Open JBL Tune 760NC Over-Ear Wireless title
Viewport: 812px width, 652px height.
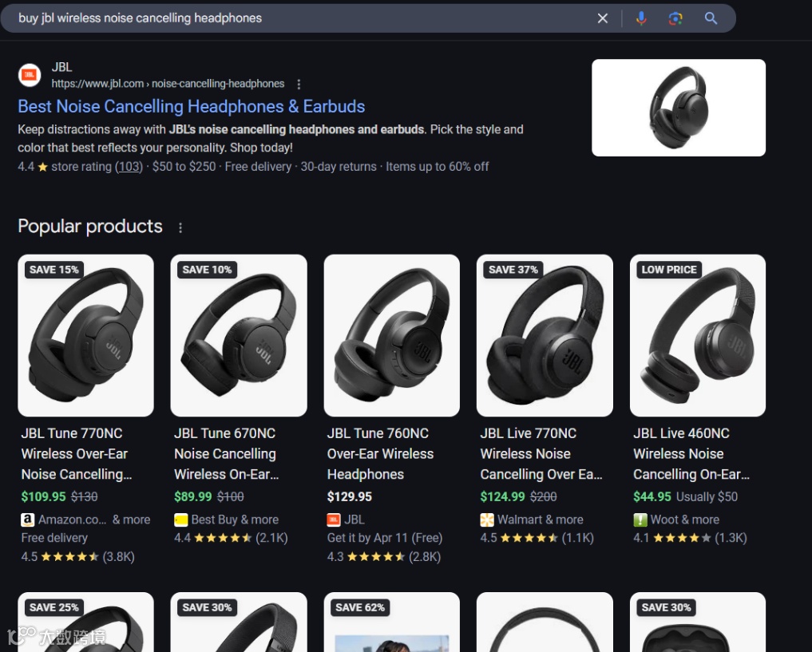pos(380,454)
